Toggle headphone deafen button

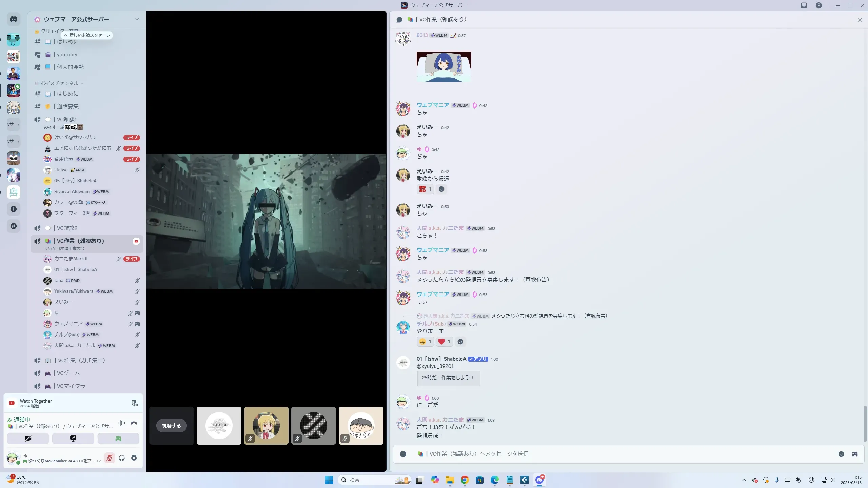point(122,458)
